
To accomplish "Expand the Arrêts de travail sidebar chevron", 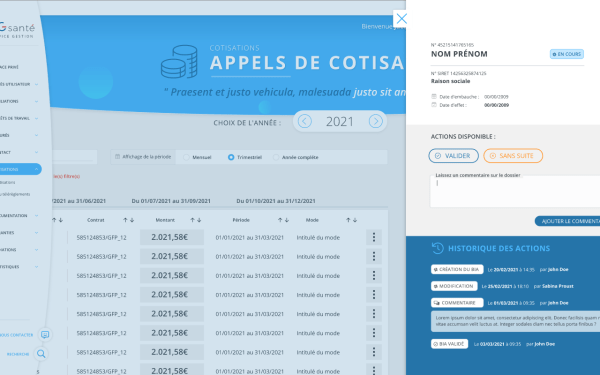I will (36, 118).
